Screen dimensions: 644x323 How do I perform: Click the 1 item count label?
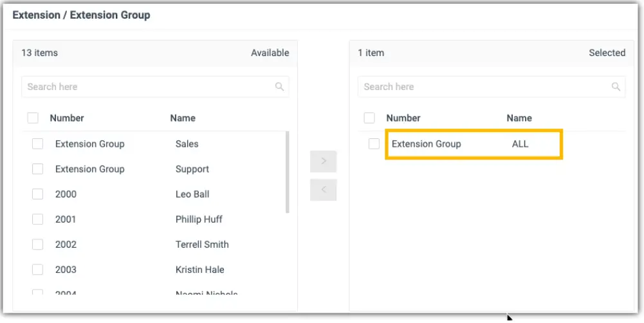click(x=371, y=53)
